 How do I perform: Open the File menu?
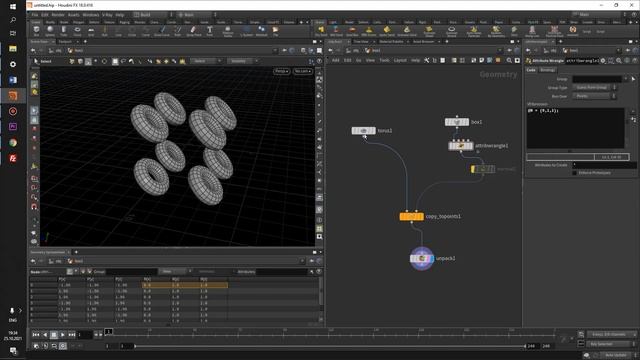click(x=35, y=15)
